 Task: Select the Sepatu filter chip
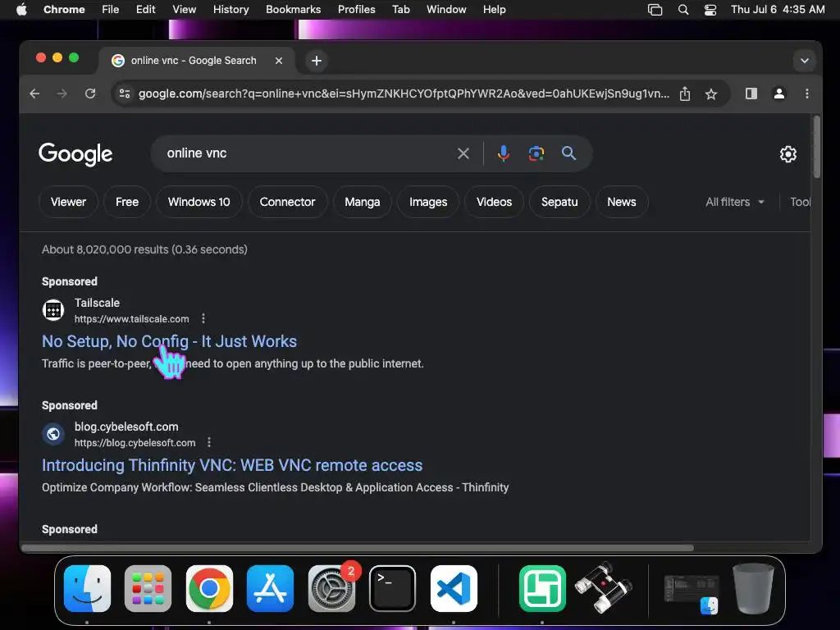559,202
